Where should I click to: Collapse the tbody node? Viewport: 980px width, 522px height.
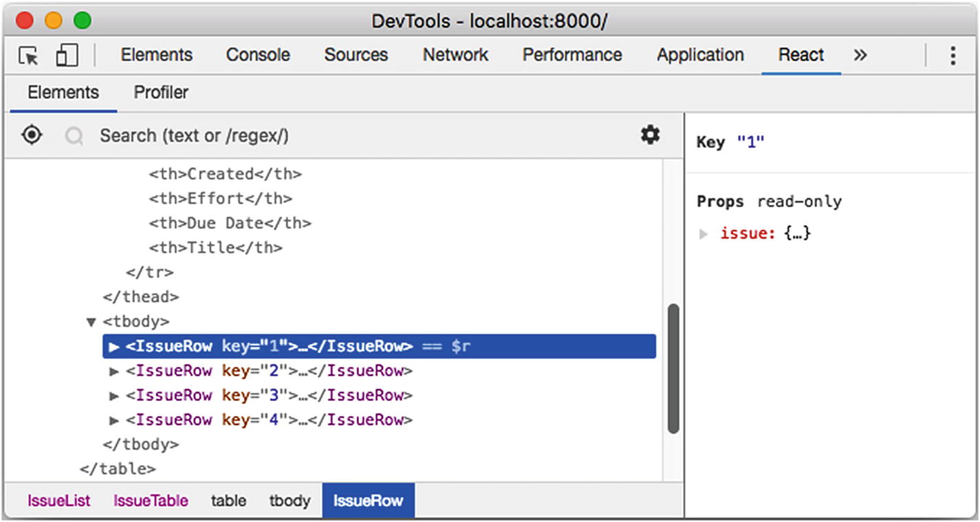91,322
